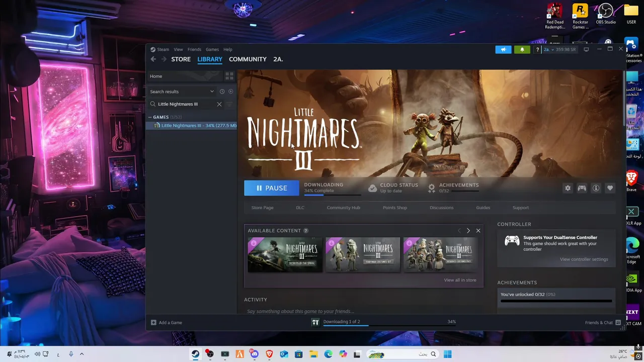Click the achievements gear icon
The image size is (644, 362).
431,188
